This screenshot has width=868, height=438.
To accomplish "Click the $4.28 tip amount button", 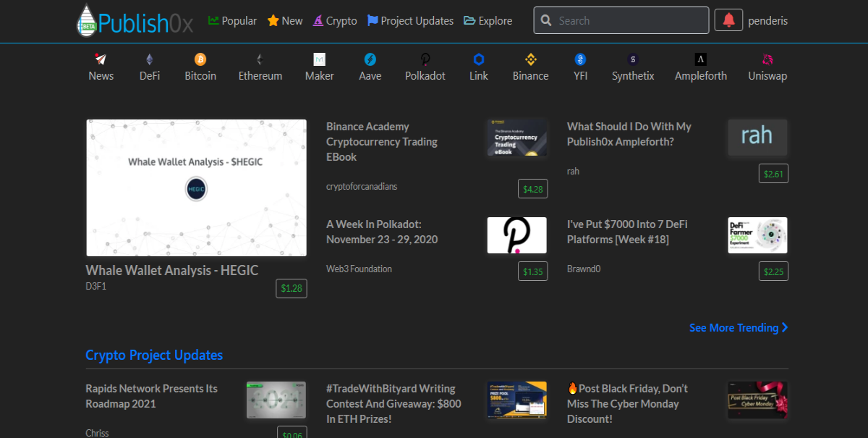I will click(x=533, y=189).
